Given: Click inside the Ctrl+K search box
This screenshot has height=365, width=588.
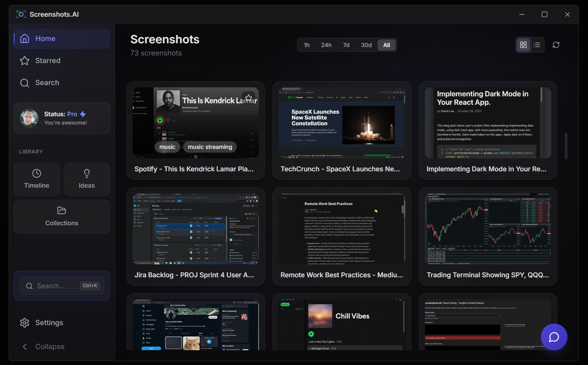Looking at the screenshot, I should tap(62, 286).
